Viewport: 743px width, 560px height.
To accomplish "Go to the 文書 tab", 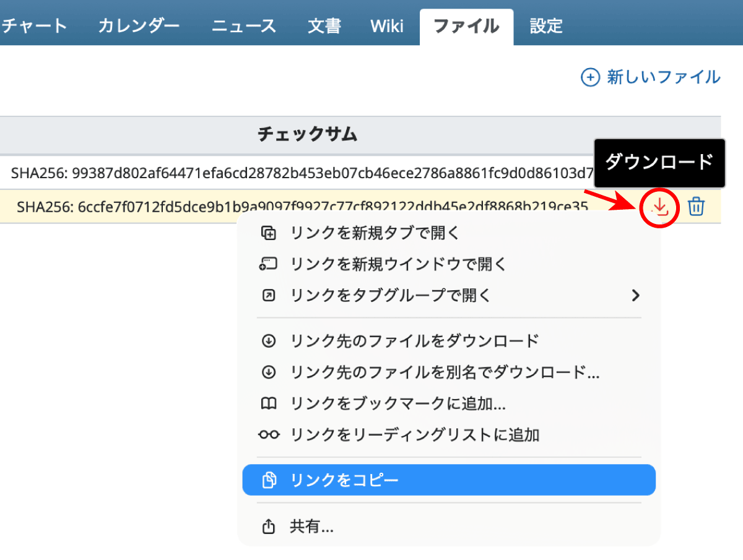I will [324, 26].
